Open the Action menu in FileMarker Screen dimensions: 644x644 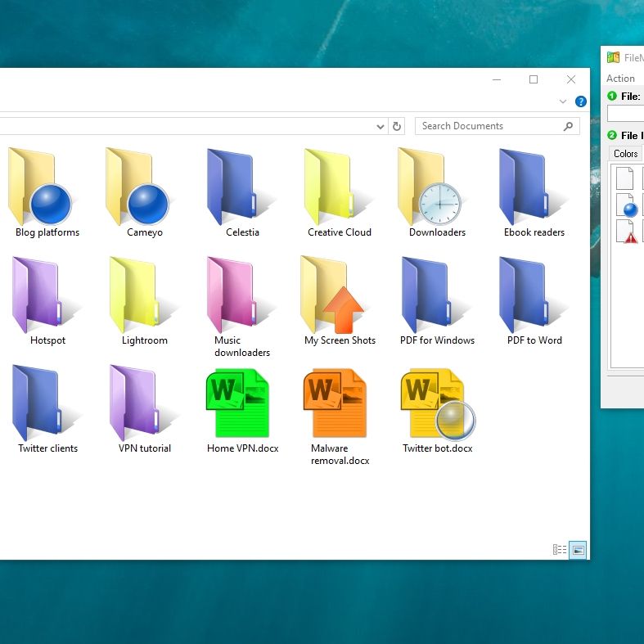coord(620,79)
